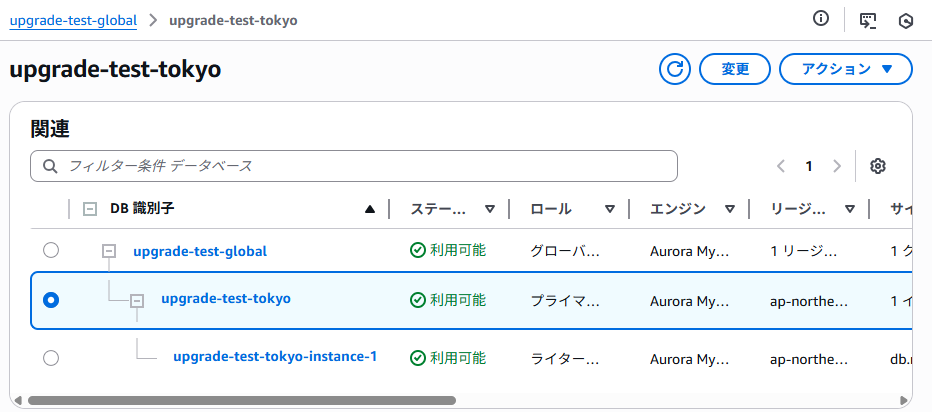Click upgrade-test-global breadcrumb link
Viewport: 932px width, 412px height.
pos(73,20)
